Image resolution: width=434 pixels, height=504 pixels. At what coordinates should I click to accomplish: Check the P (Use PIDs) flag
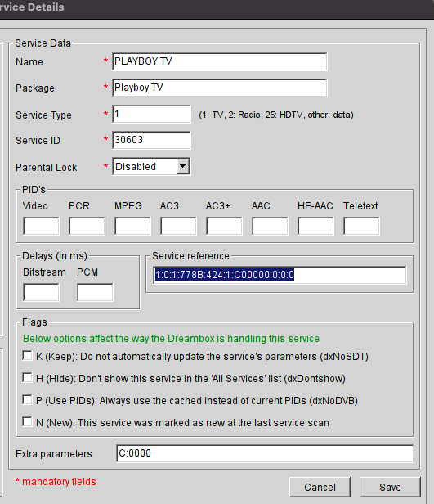[27, 400]
